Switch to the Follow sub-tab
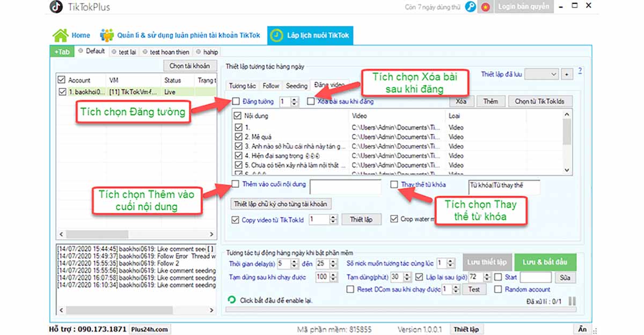Screen dimensions: 644x335 (x=271, y=86)
